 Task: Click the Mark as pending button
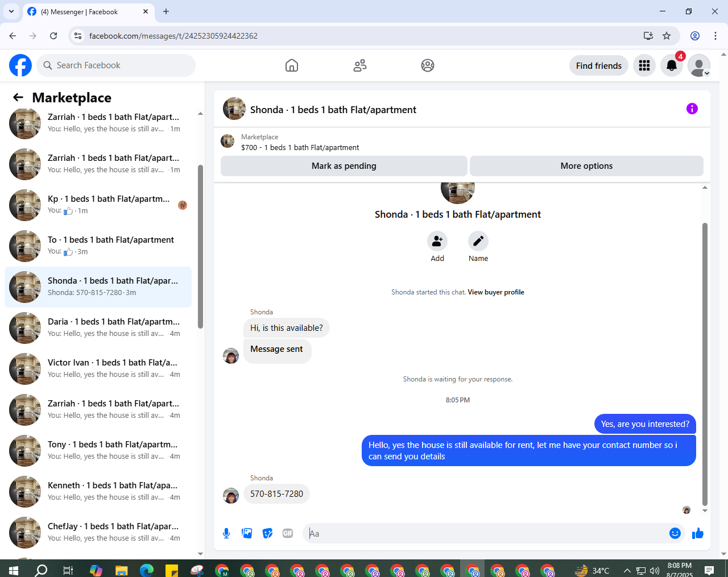pos(344,166)
